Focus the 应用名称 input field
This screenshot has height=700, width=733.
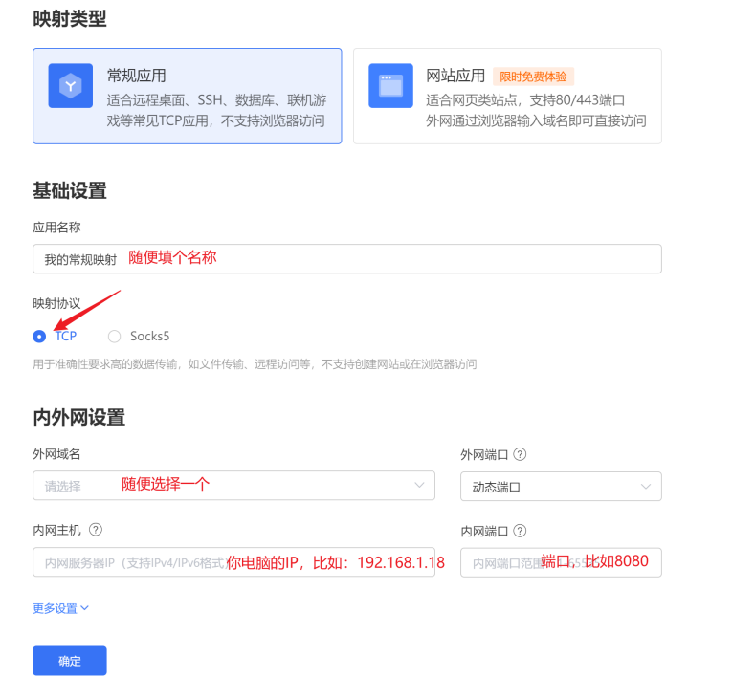pyautogui.click(x=346, y=258)
